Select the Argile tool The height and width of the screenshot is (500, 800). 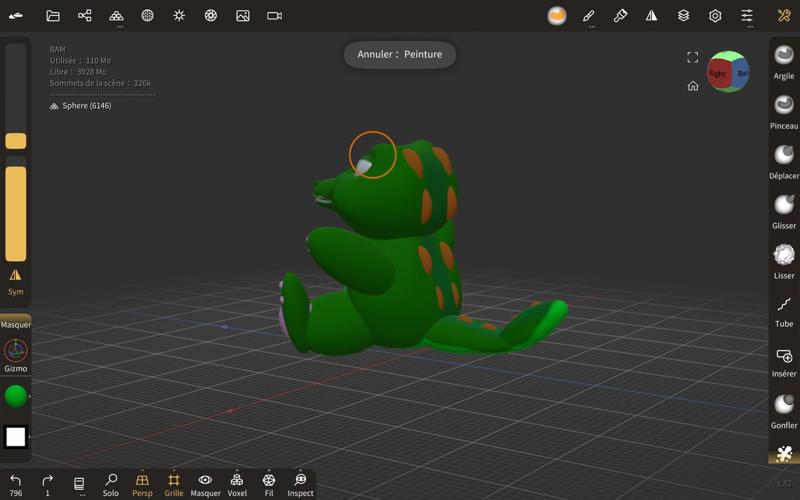(784, 62)
